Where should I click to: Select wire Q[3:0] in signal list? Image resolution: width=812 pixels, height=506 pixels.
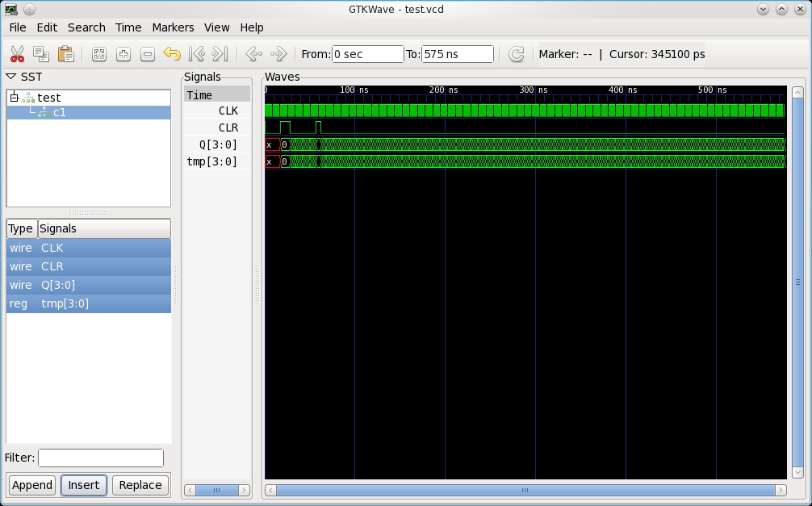point(89,286)
